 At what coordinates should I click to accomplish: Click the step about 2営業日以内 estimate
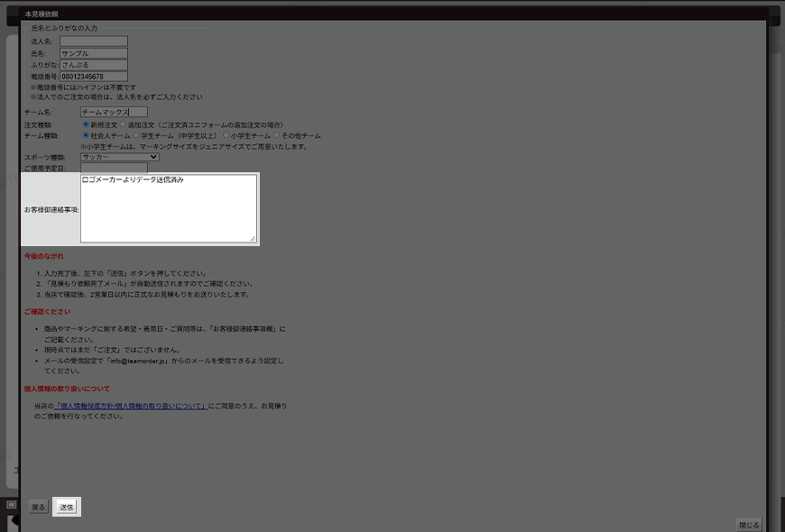point(147,295)
